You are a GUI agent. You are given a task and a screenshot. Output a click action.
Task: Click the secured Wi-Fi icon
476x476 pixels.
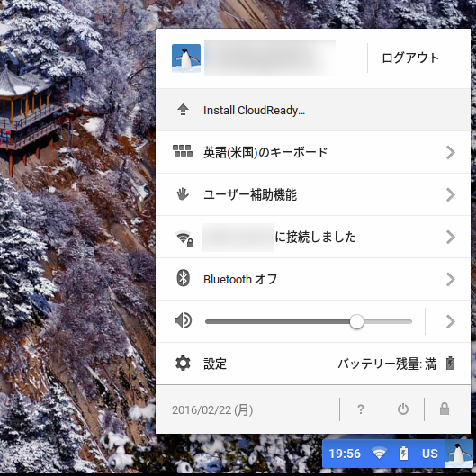pos(184,238)
